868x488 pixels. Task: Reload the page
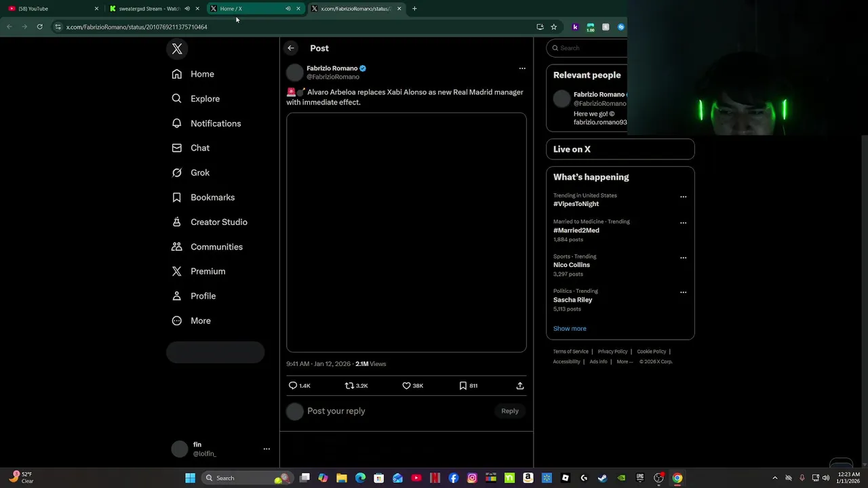point(39,27)
